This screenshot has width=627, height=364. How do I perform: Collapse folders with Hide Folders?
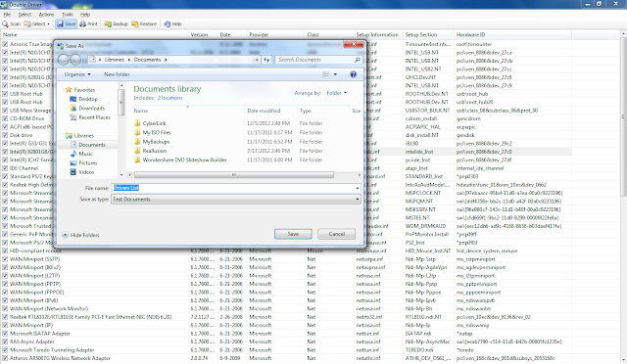point(81,235)
